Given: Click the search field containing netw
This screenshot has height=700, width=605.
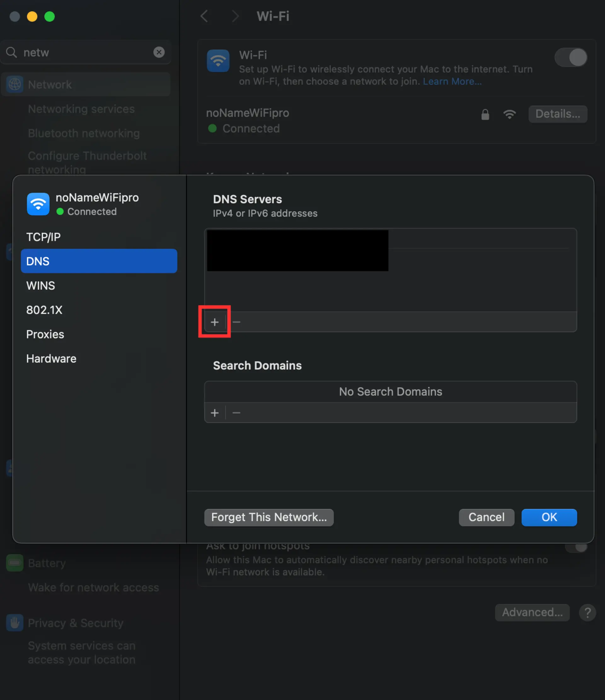Looking at the screenshot, I should tap(86, 52).
